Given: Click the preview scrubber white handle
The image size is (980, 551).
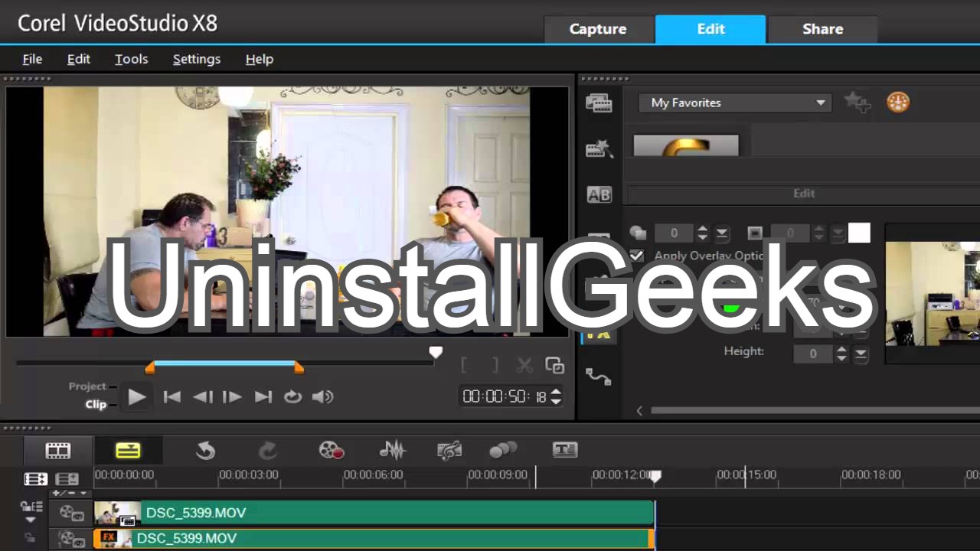Looking at the screenshot, I should pyautogui.click(x=436, y=353).
